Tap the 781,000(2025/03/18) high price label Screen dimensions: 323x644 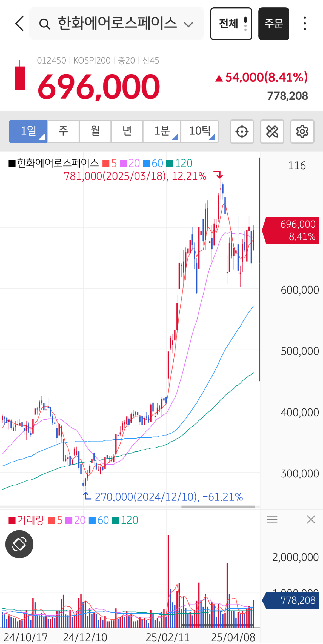click(x=135, y=176)
